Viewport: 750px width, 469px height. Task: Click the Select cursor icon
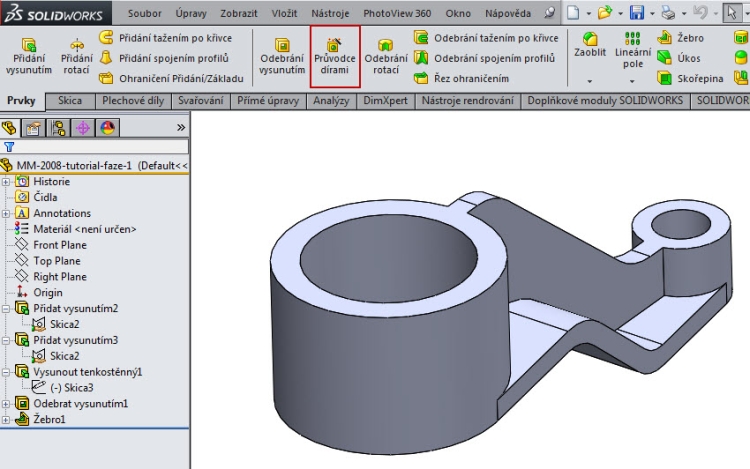coord(731,12)
